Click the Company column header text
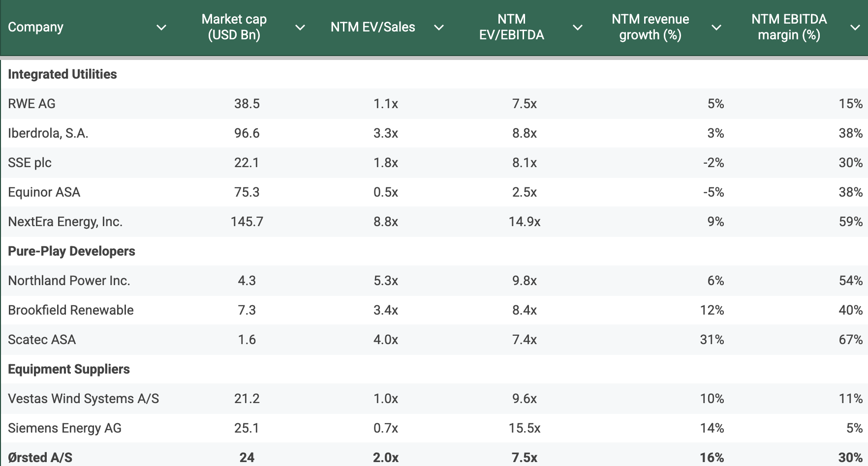Viewport: 868px width, 466px height. tap(35, 27)
